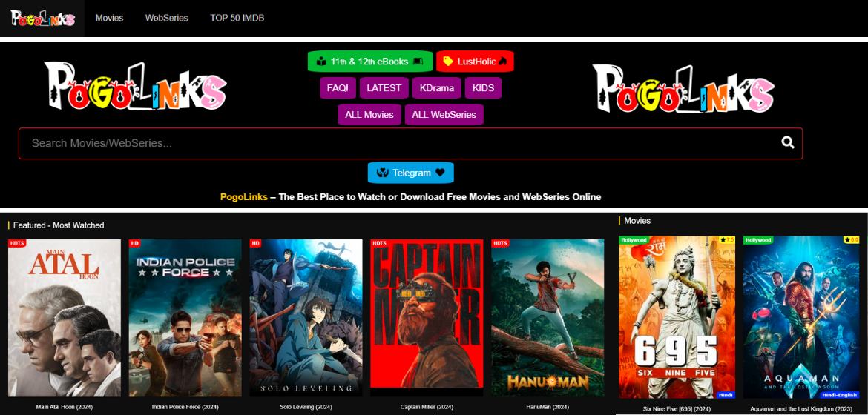Image resolution: width=868 pixels, height=415 pixels.
Task: Click the KDrama button
Action: tap(437, 88)
